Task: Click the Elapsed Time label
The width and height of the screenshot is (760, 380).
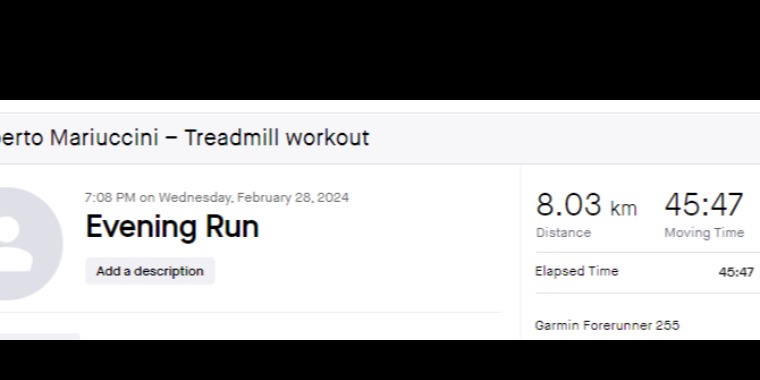Action: [x=577, y=271]
